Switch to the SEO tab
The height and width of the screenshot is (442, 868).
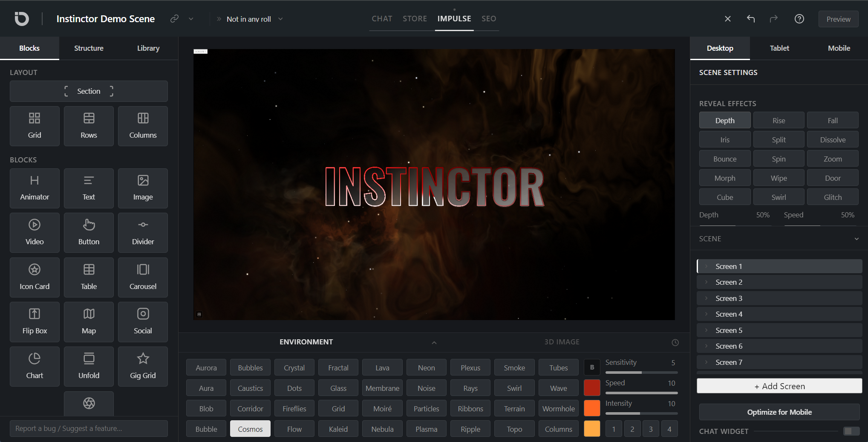pyautogui.click(x=489, y=19)
